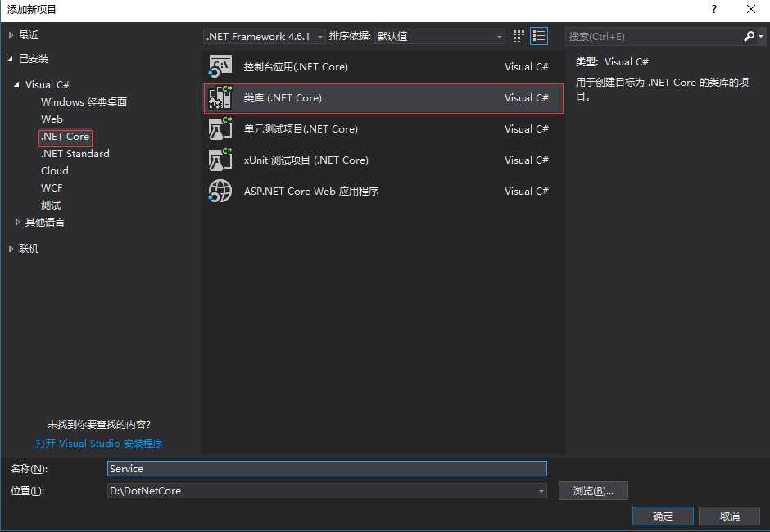
Task: Click the 浏览(B)... button
Action: (x=593, y=491)
